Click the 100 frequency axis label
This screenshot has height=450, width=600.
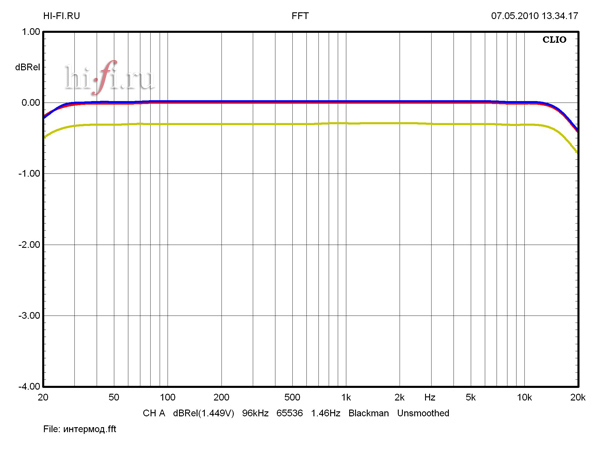(168, 397)
